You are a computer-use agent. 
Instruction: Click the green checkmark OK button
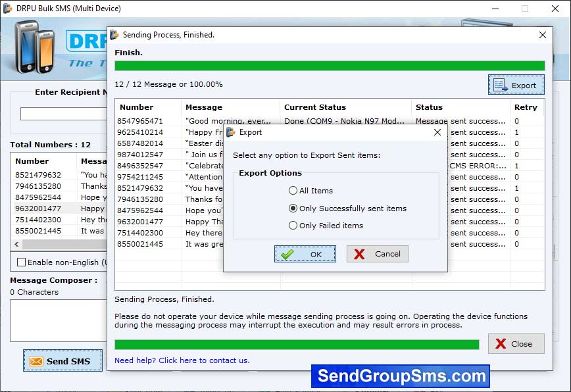pos(305,254)
